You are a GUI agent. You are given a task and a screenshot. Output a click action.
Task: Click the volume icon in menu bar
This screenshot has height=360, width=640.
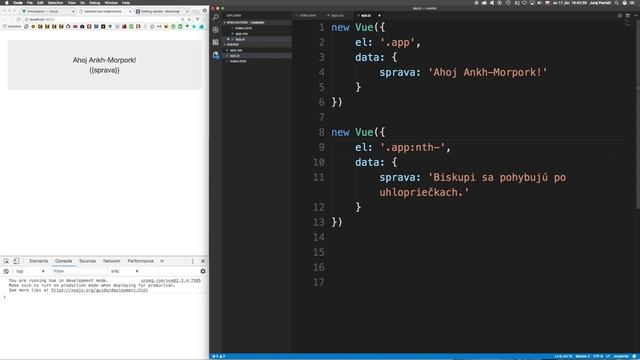[x=539, y=2]
